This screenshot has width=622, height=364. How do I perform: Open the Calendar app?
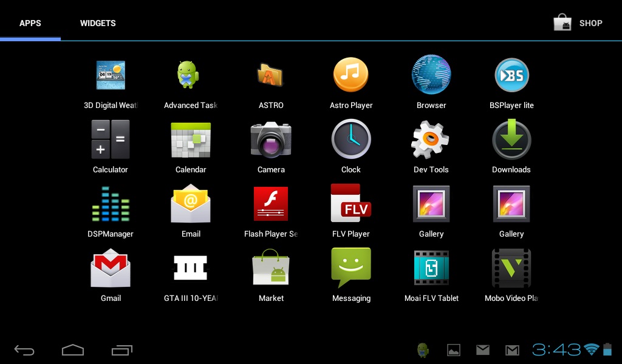[191, 140]
